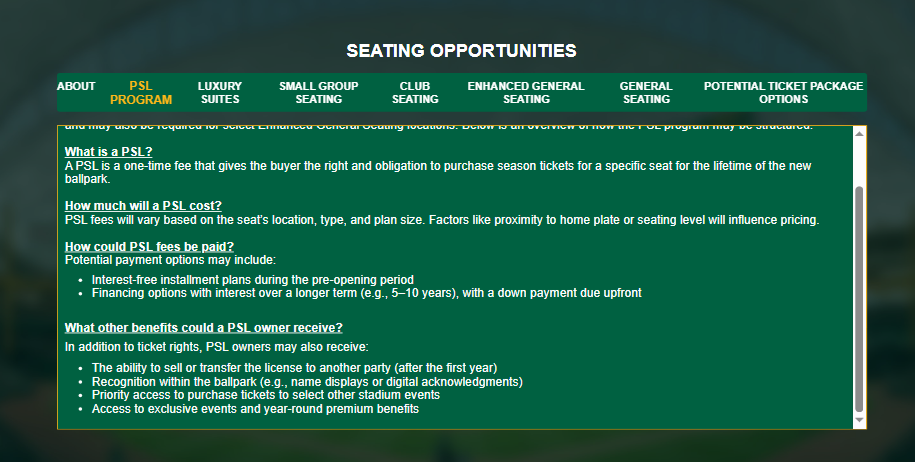
Task: Switch to the Luxury Suites tab
Action: coord(219,93)
